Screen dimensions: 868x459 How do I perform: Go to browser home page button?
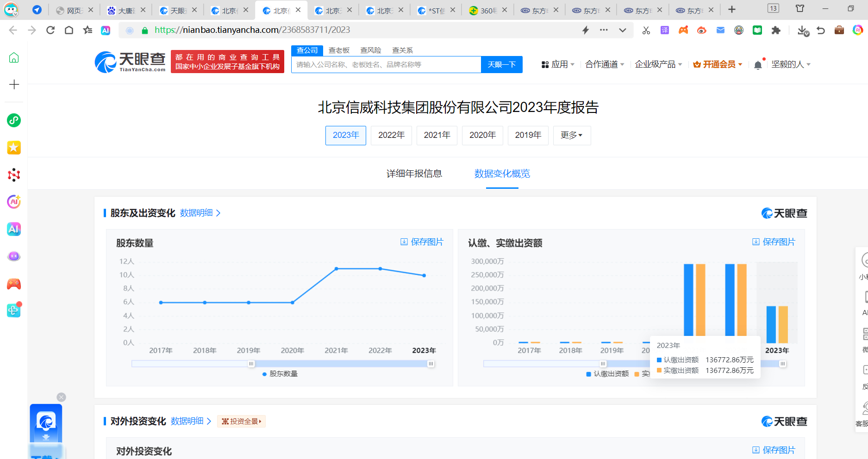click(x=69, y=30)
